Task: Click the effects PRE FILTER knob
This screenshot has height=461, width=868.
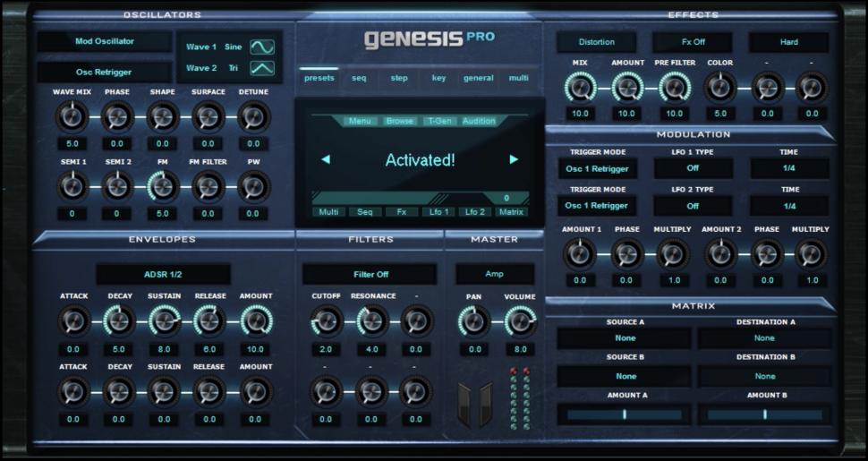Action: [x=674, y=88]
